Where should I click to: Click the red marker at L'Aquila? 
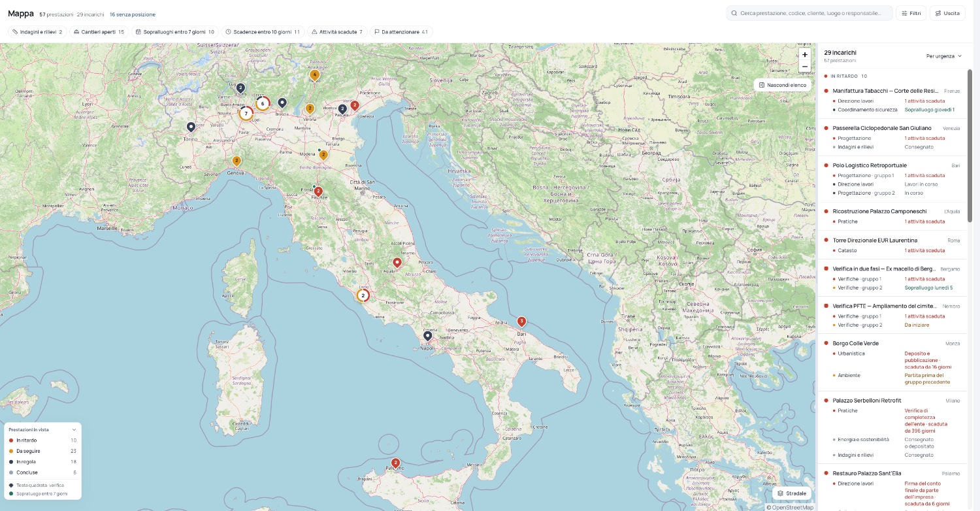click(397, 262)
